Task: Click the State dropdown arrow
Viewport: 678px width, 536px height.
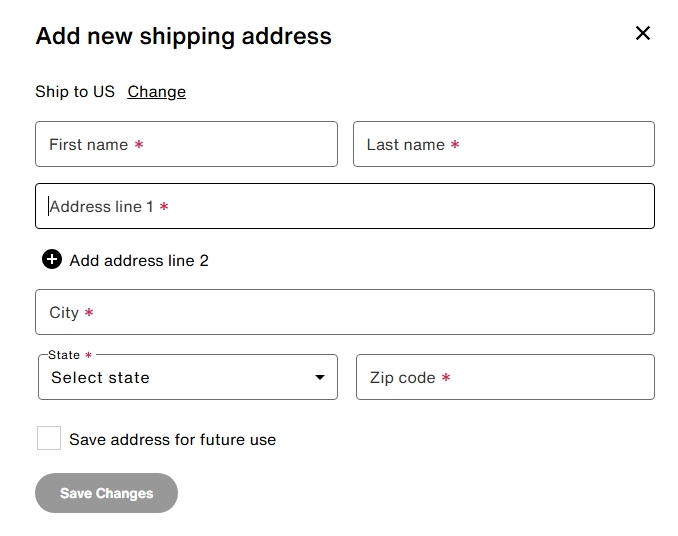Action: point(320,378)
